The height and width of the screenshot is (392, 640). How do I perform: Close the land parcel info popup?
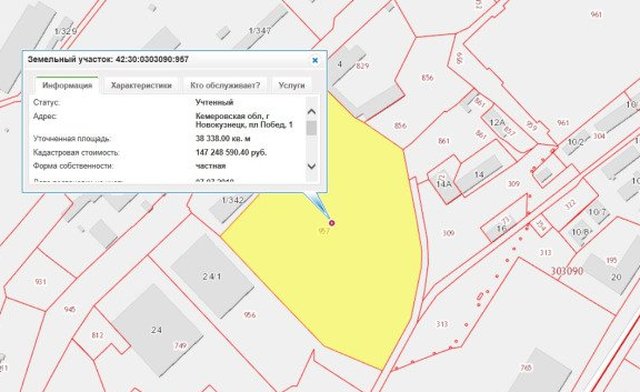(x=315, y=60)
